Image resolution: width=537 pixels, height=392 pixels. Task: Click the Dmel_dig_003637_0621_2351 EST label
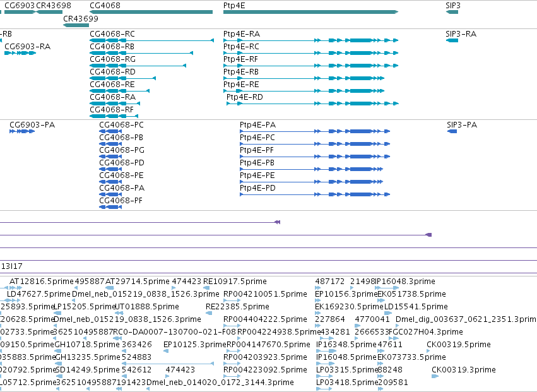[466, 319]
